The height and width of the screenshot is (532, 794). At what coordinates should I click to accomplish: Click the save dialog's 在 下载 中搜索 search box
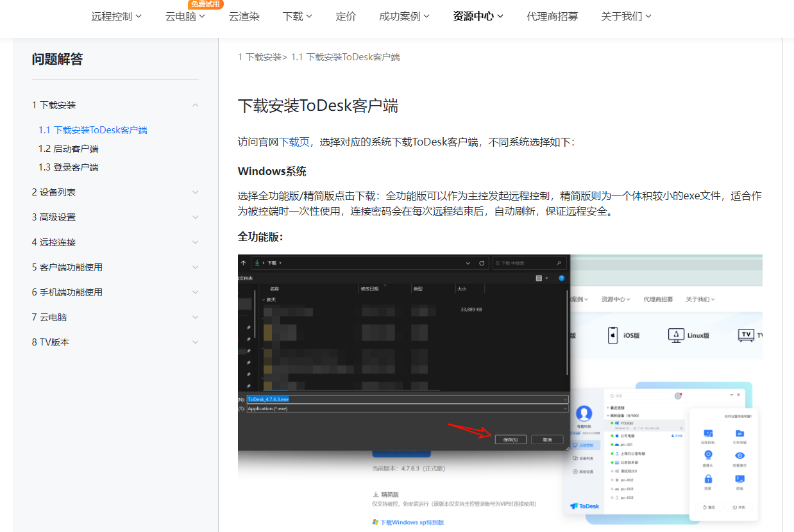tap(530, 263)
